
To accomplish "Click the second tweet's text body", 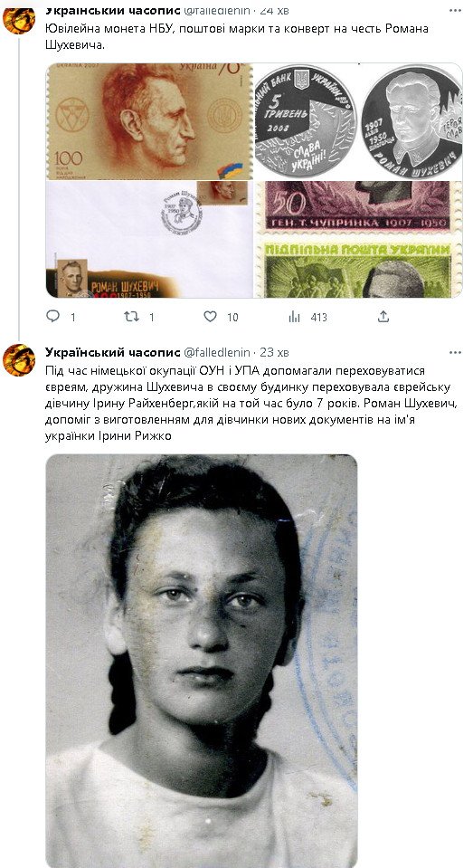I will (259, 404).
